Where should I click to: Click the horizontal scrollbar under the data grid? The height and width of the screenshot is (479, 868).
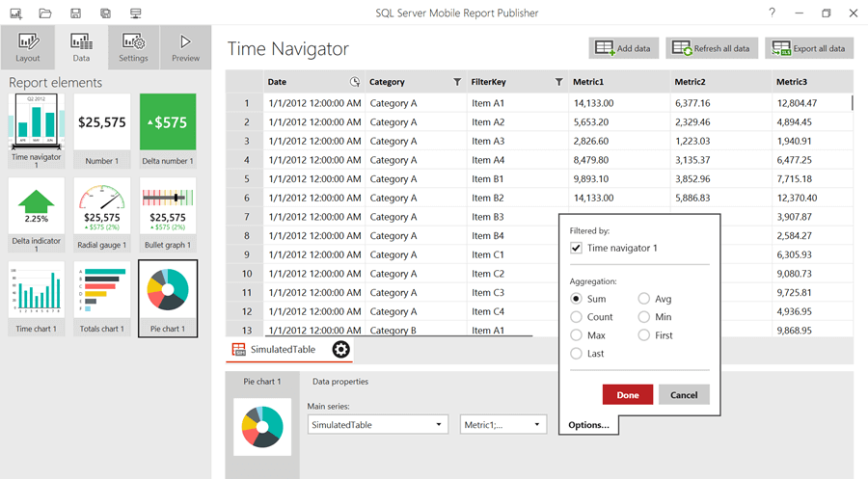pos(398,335)
